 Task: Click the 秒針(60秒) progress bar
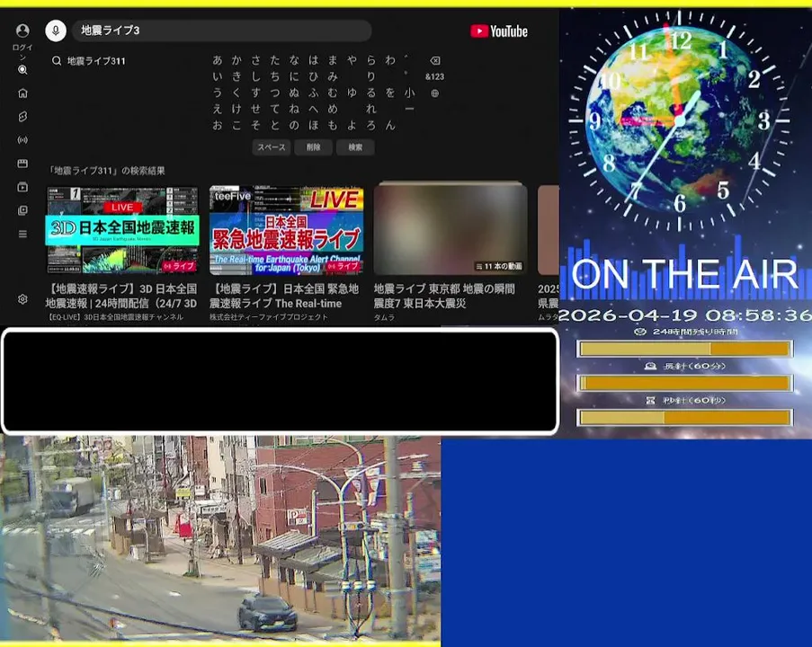pos(684,417)
